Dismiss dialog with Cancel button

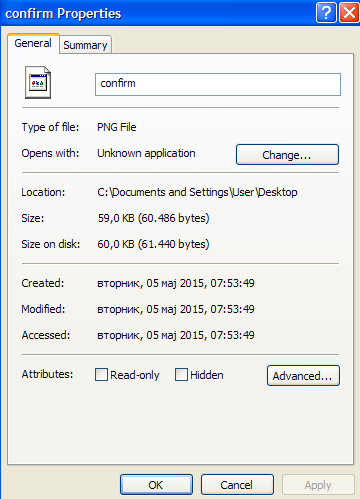click(x=237, y=485)
